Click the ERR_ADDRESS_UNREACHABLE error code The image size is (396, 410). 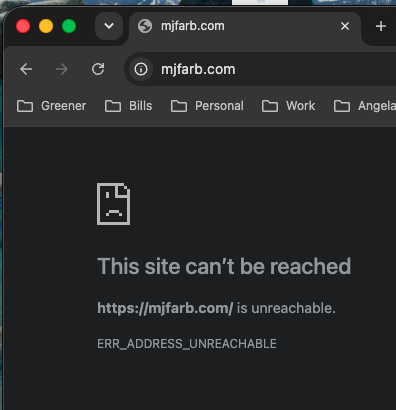pyautogui.click(x=187, y=344)
